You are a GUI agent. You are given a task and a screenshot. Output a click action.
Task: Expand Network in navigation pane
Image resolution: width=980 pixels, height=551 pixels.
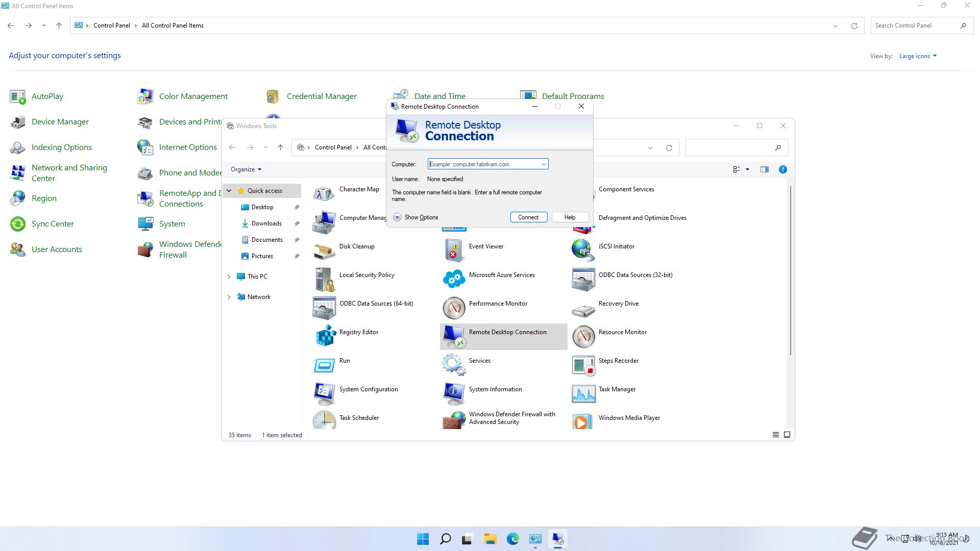click(x=229, y=297)
